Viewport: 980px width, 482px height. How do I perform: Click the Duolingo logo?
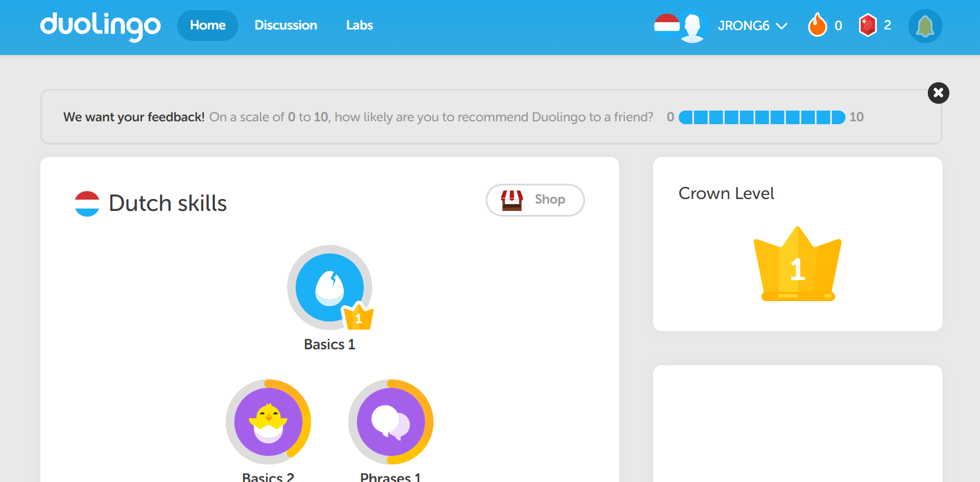coord(100,27)
